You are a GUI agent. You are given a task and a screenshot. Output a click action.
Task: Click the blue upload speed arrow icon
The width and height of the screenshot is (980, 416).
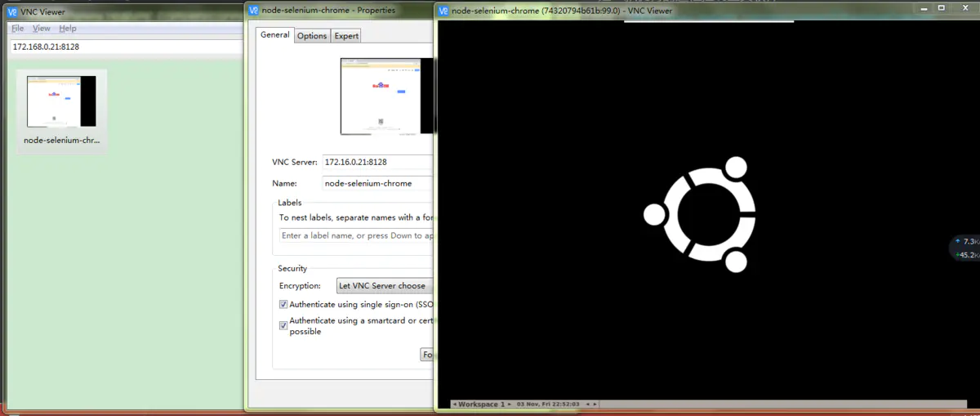[958, 241]
